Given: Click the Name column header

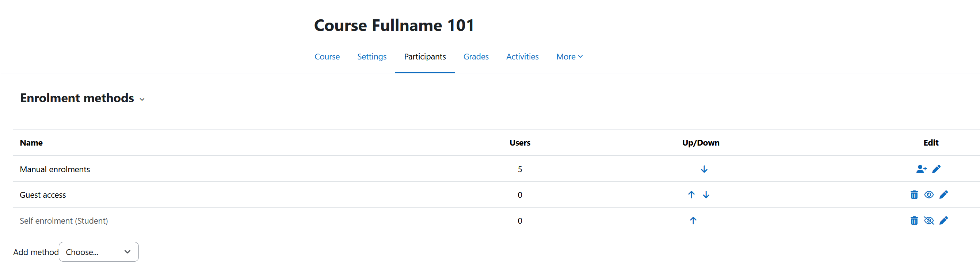Looking at the screenshot, I should [31, 143].
